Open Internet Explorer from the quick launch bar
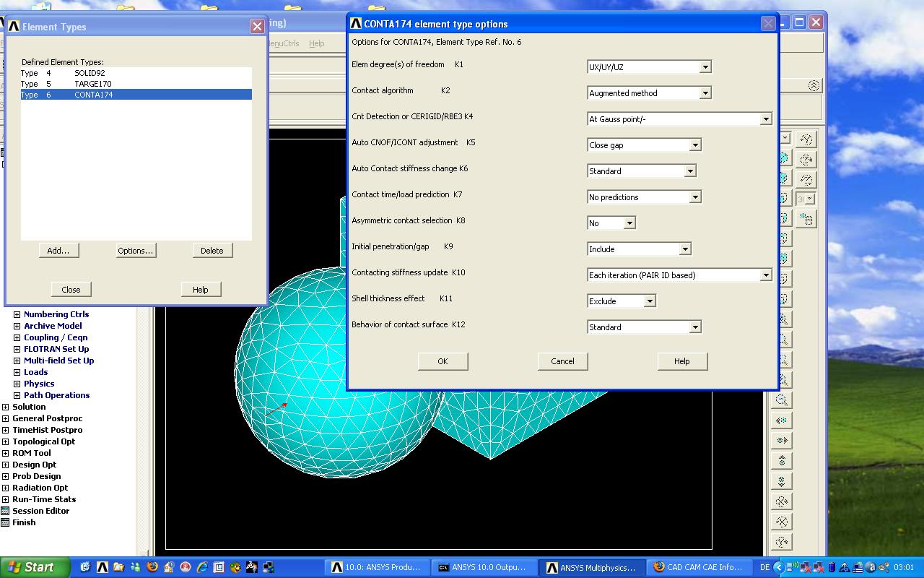The image size is (924, 578). (202, 567)
